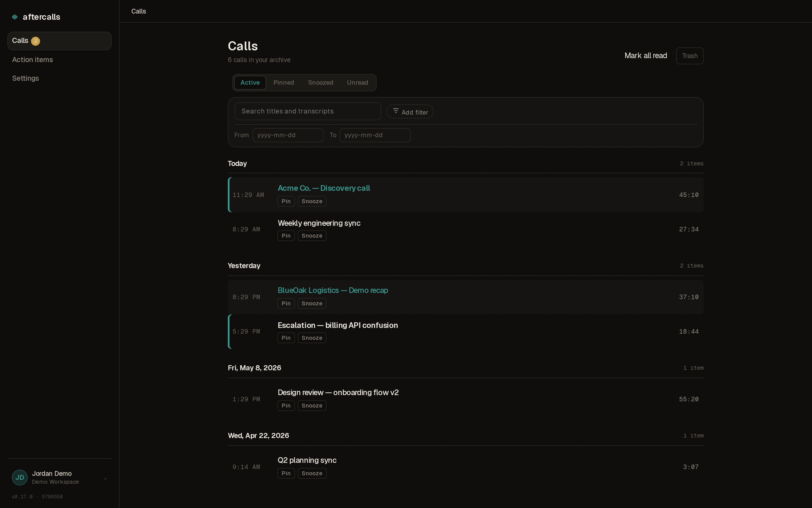This screenshot has height=508, width=812.
Task: Open the Trash button
Action: (690, 56)
